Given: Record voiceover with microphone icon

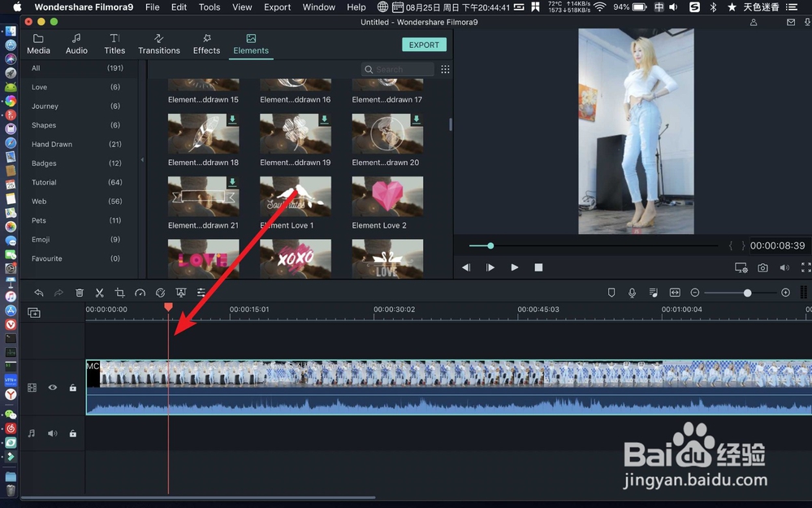Looking at the screenshot, I should pyautogui.click(x=632, y=293).
